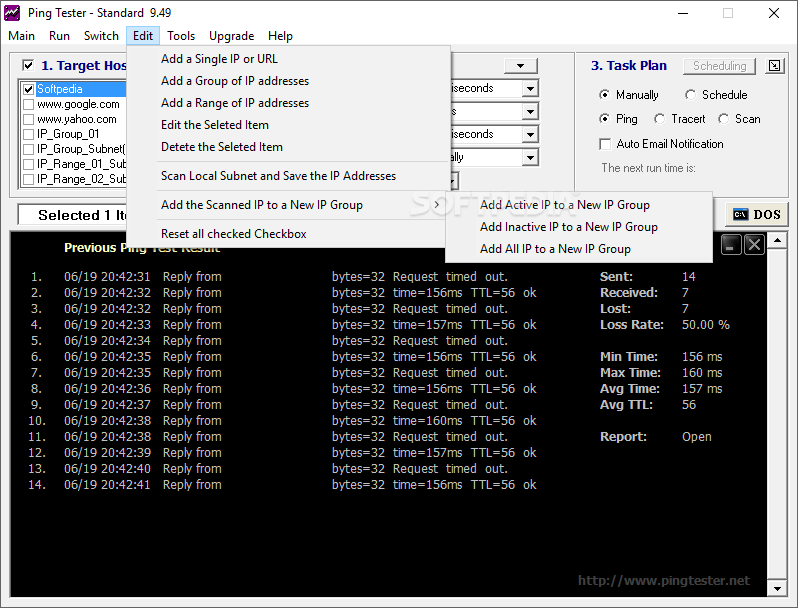Screen dimensions: 798x608
Task: Enable Auto Email Notification
Action: pos(605,144)
